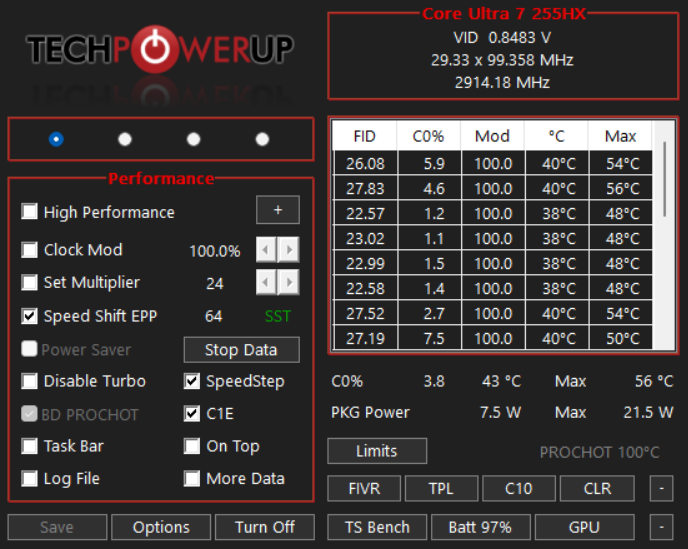Open the Options dialog
688x549 pixels.
[x=161, y=527]
